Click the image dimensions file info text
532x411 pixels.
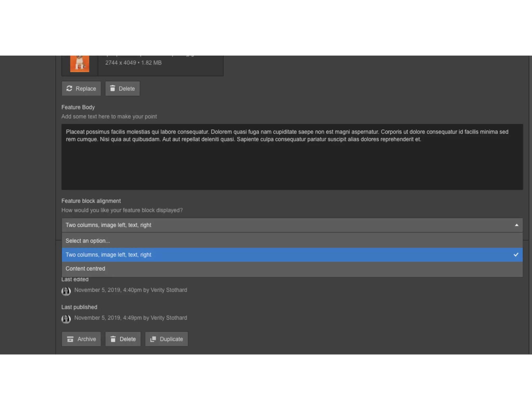[x=133, y=63]
